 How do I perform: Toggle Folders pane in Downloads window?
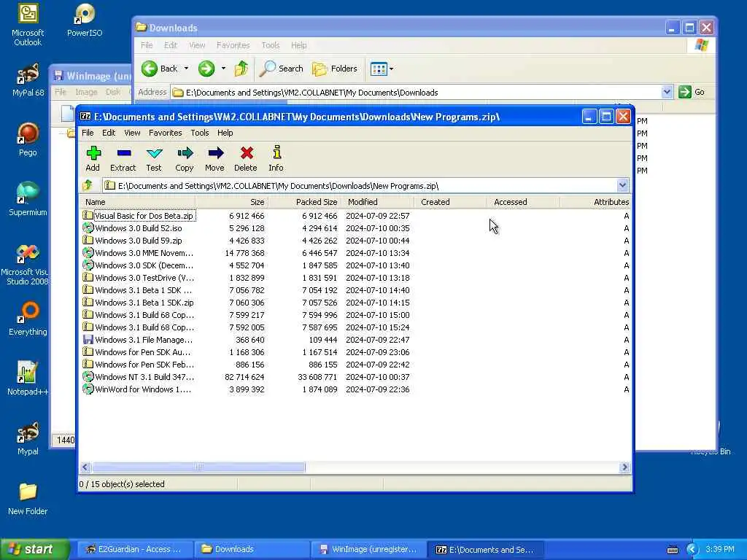point(334,69)
